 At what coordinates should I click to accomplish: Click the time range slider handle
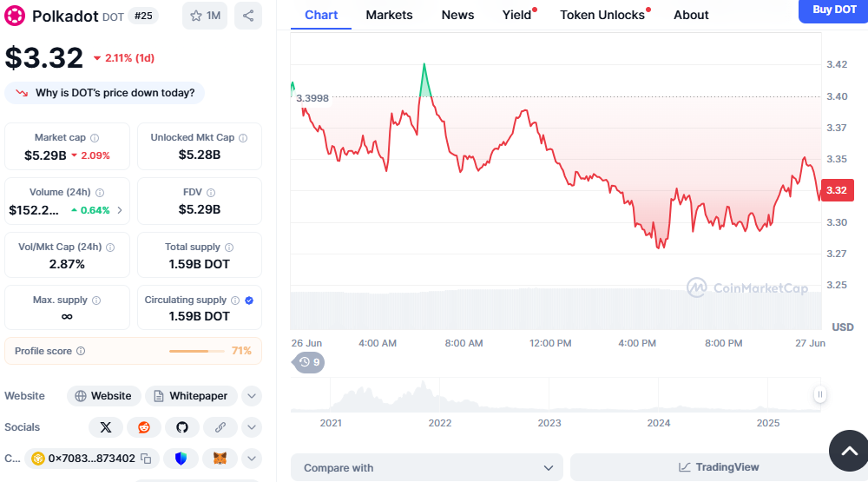click(820, 394)
